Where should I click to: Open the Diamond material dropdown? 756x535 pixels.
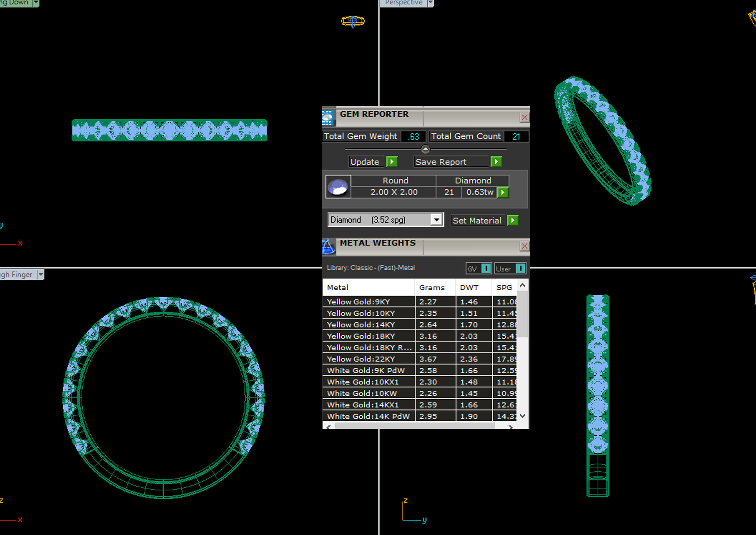(x=437, y=220)
